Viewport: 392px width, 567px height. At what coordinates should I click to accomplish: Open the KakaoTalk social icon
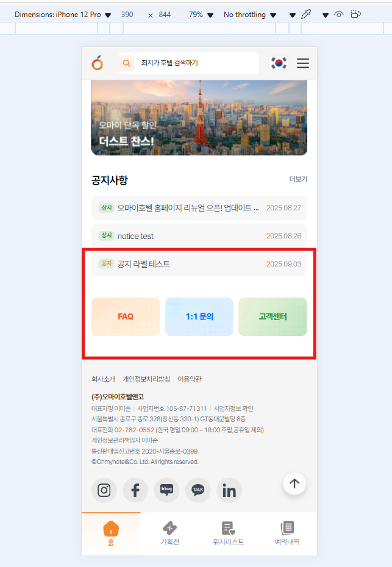(198, 490)
